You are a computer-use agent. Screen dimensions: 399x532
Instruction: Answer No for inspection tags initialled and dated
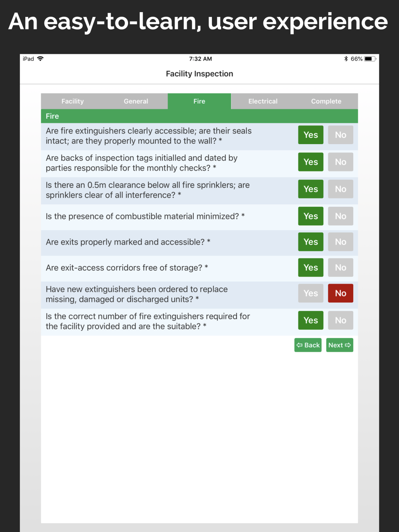340,162
